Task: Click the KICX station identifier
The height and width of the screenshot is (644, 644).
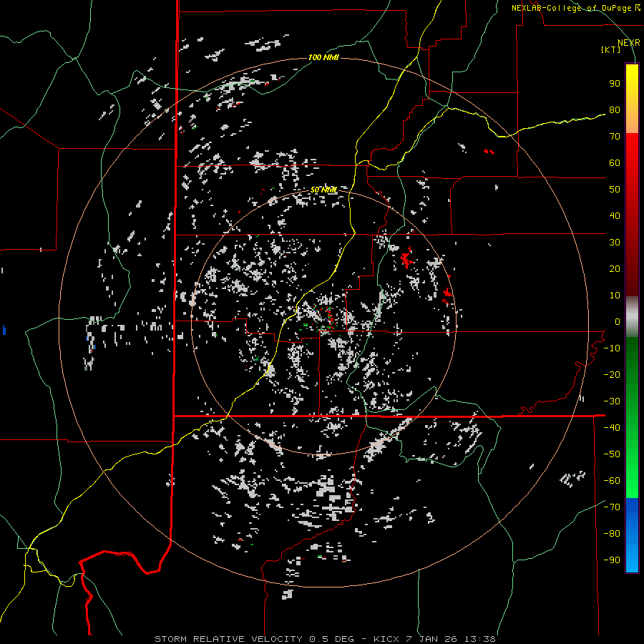Action: point(386,639)
